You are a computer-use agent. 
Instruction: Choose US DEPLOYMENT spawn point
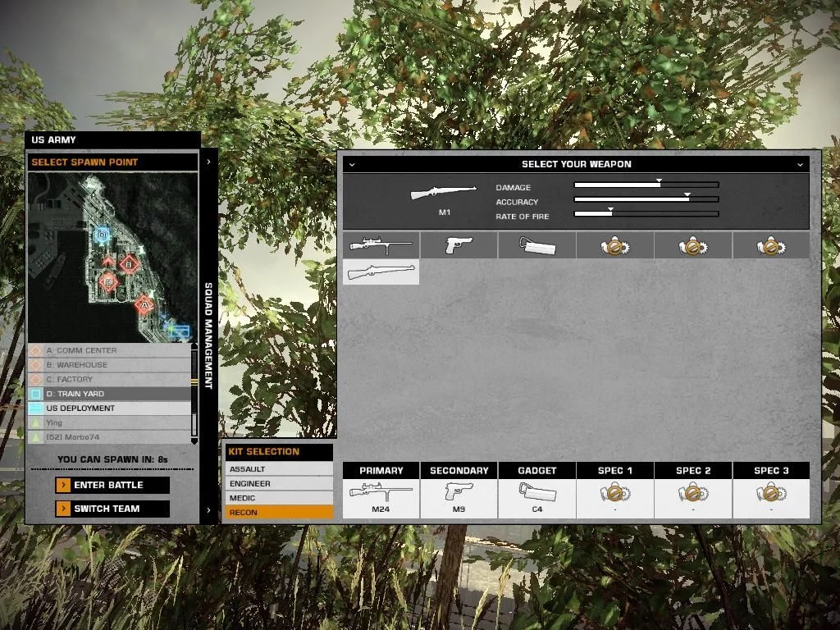109,409
